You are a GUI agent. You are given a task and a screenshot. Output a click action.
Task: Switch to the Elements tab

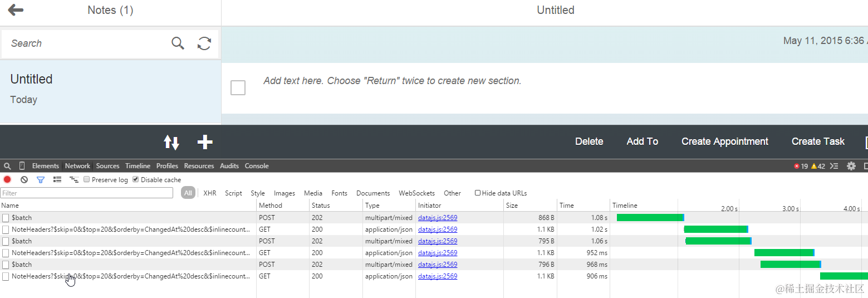(45, 166)
